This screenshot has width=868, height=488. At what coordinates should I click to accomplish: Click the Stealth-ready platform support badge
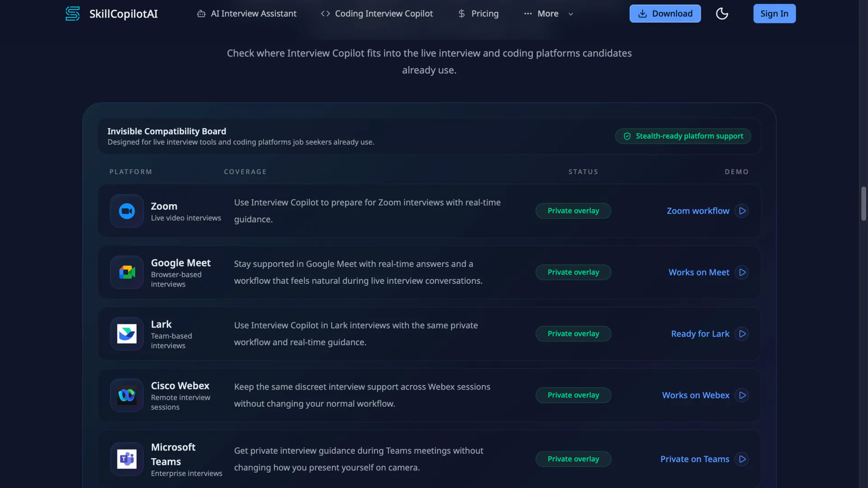[x=683, y=136]
